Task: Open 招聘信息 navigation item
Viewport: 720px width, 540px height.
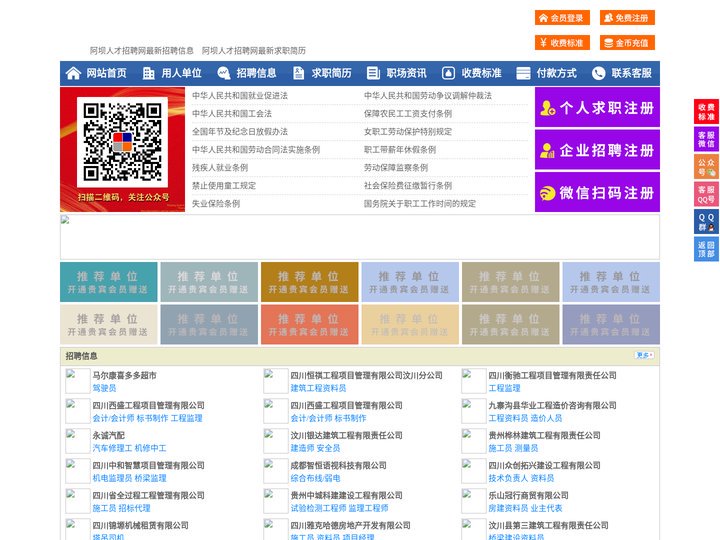Action: [256, 73]
